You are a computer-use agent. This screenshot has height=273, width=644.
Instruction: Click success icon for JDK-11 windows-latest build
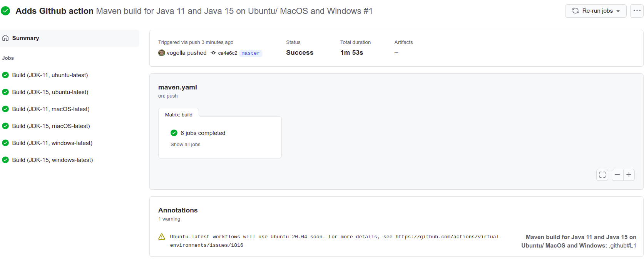pos(5,143)
